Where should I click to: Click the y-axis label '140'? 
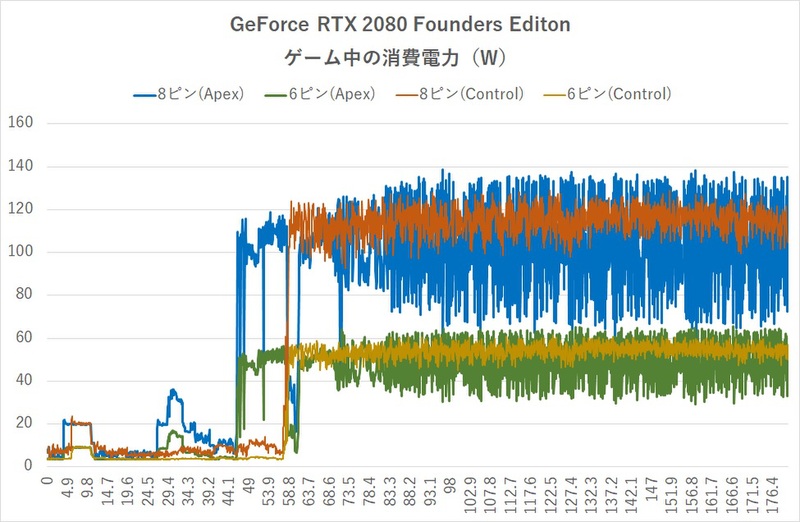point(20,165)
